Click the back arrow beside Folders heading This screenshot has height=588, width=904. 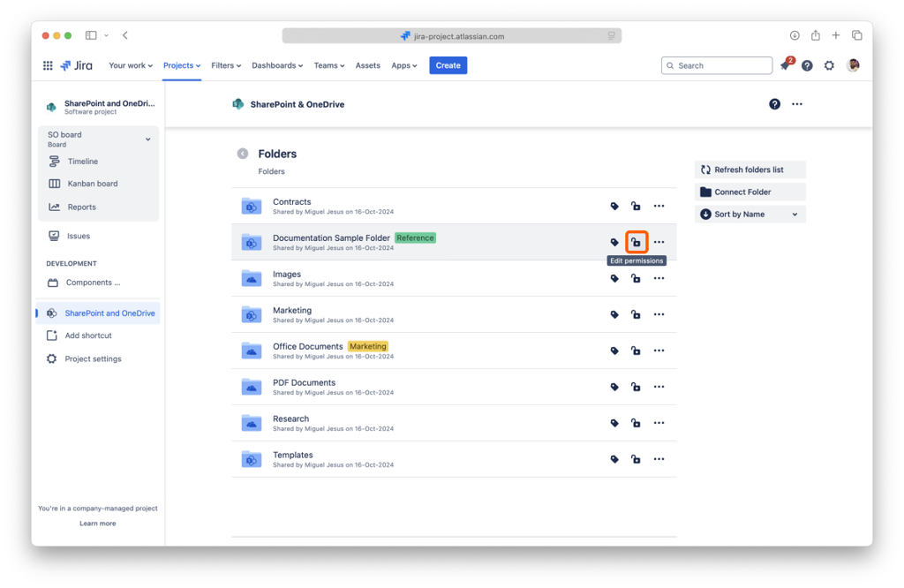(x=243, y=154)
